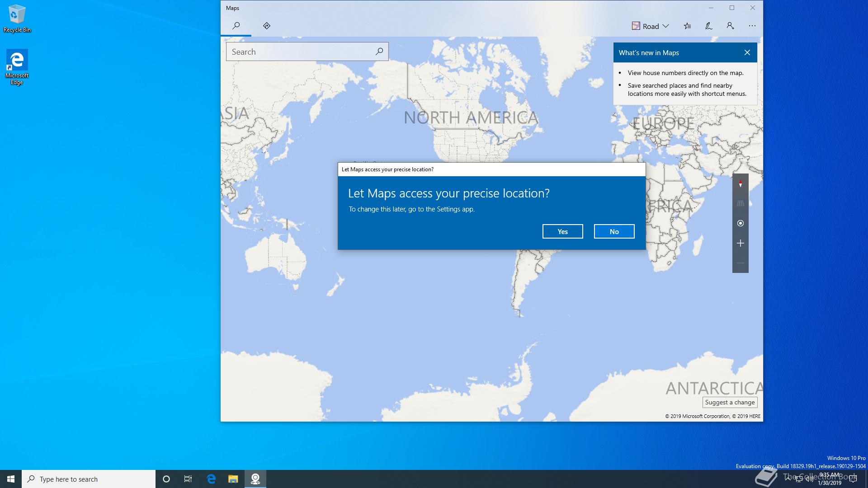Click Suggest a change button
868x488 pixels.
click(730, 402)
